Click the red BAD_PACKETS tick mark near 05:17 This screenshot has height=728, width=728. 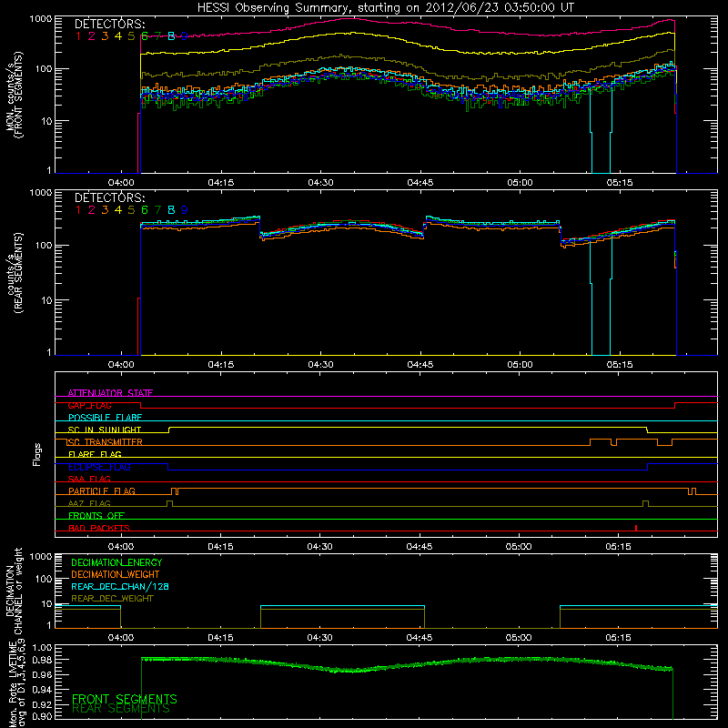(636, 528)
